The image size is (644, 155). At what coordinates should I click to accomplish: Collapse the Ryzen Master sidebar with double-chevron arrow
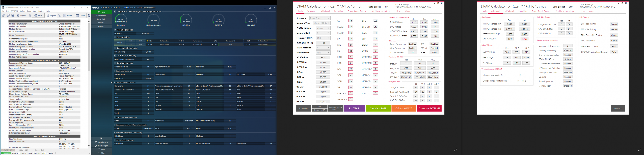(112, 82)
